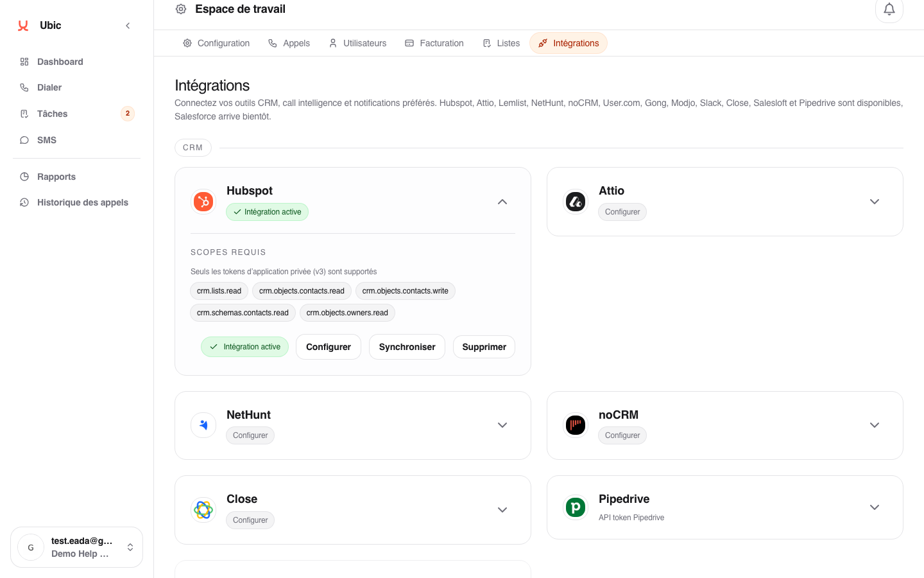924x578 pixels.
Task: Expand the noCRM integration card
Action: [x=875, y=425]
